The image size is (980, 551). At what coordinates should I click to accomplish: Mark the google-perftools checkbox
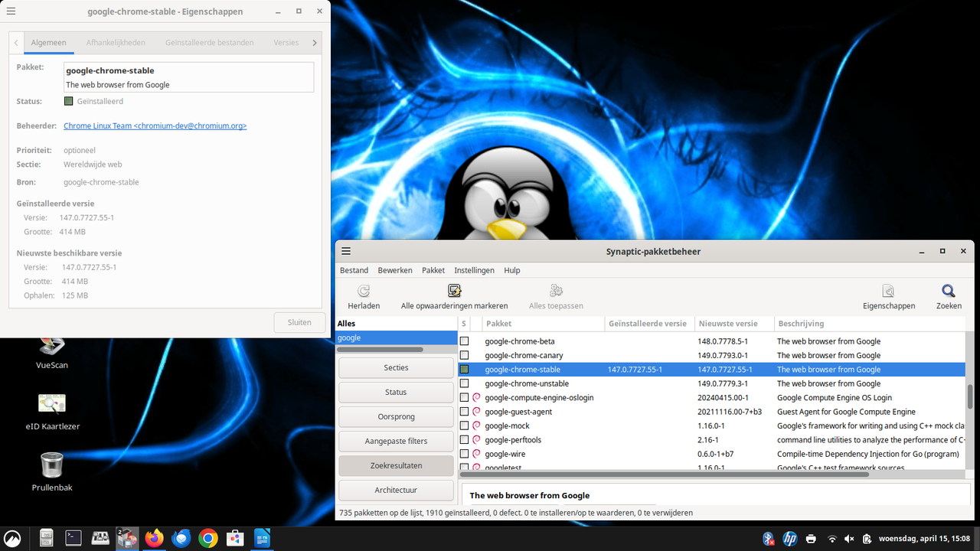pos(464,440)
